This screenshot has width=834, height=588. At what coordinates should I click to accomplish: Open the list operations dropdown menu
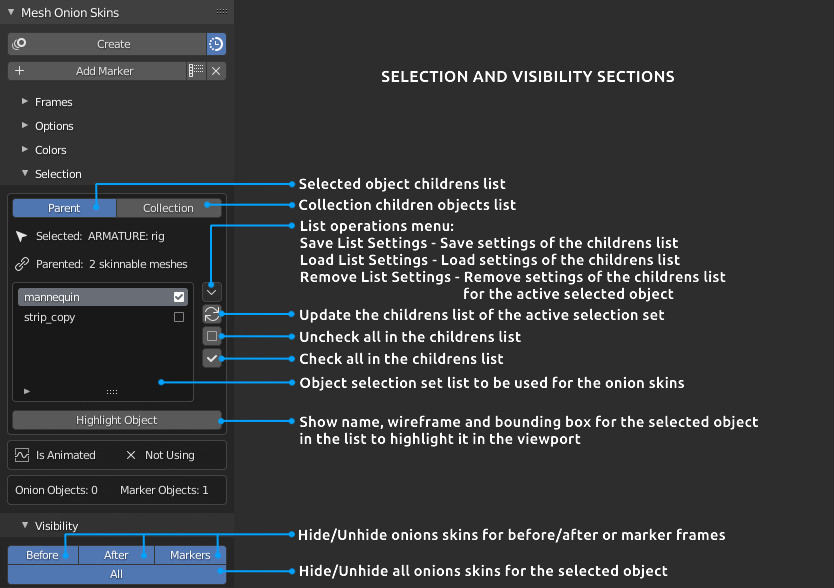211,291
